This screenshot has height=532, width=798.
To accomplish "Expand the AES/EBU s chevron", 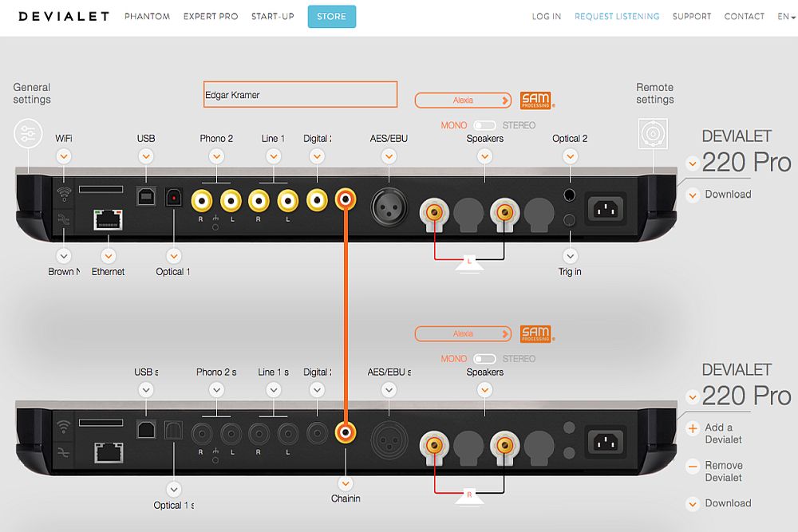I will (x=389, y=389).
